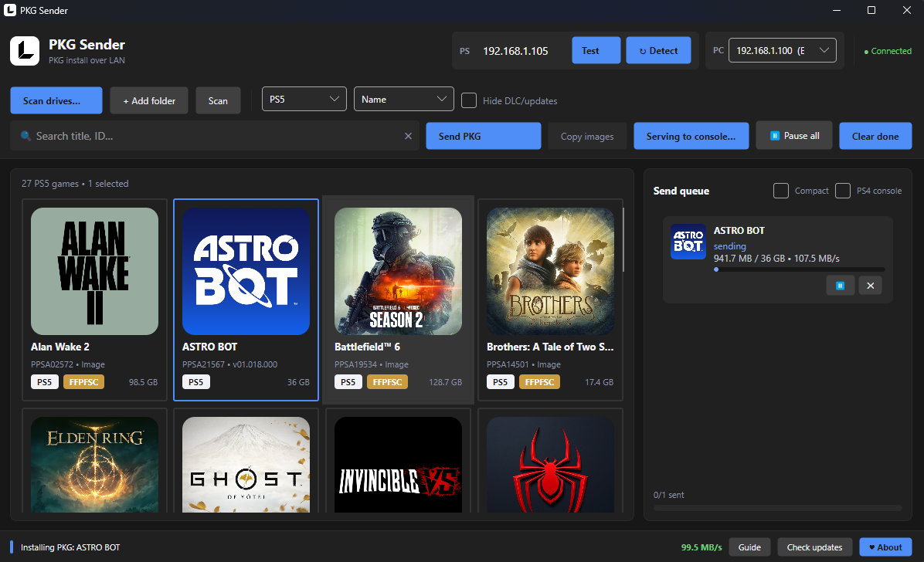Clear the search field with the X icon
The width and height of the screenshot is (924, 562).
point(408,136)
